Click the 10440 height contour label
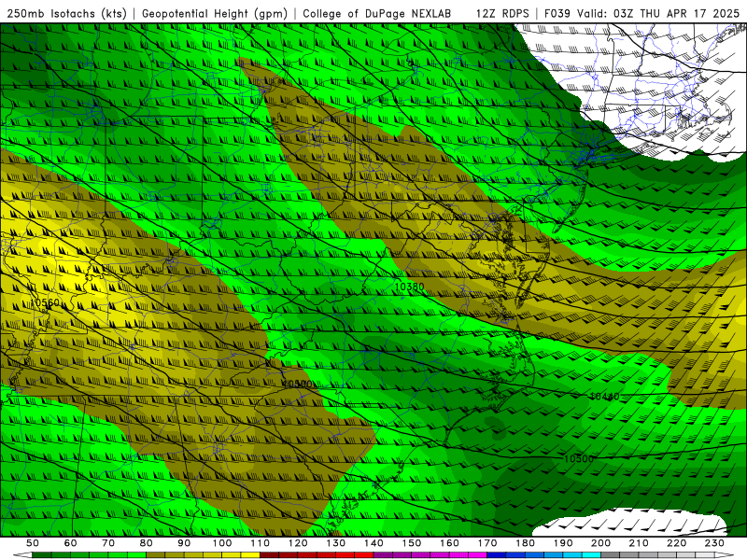 pos(604,396)
